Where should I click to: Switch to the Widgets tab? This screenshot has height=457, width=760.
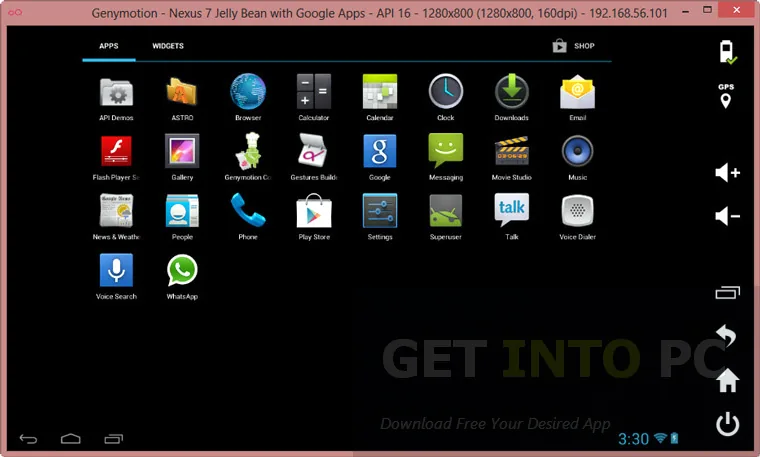point(168,46)
